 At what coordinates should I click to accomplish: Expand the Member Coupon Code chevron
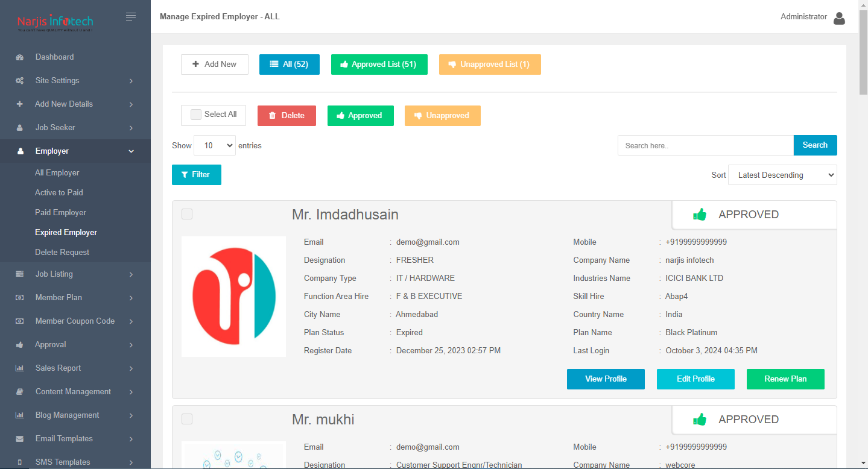click(x=131, y=321)
